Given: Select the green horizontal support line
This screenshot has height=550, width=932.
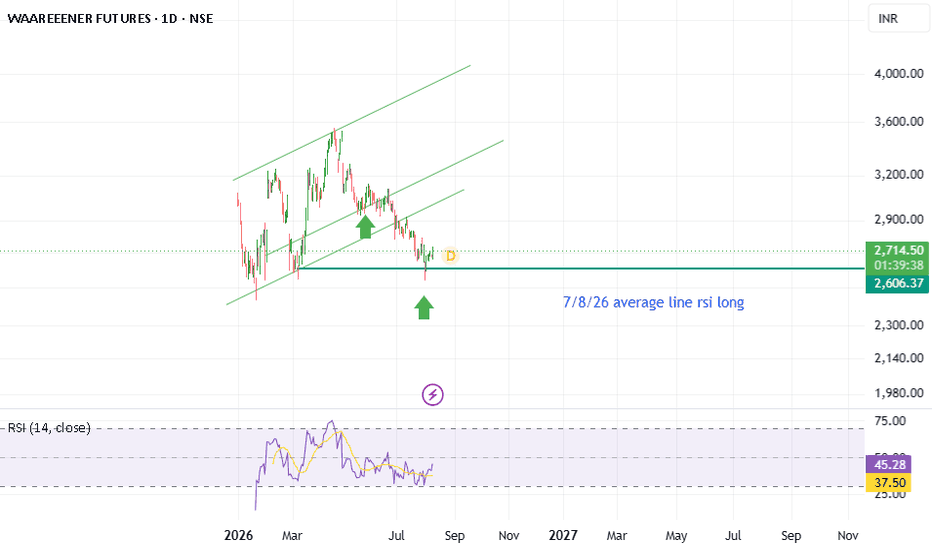Looking at the screenshot, I should click(582, 269).
